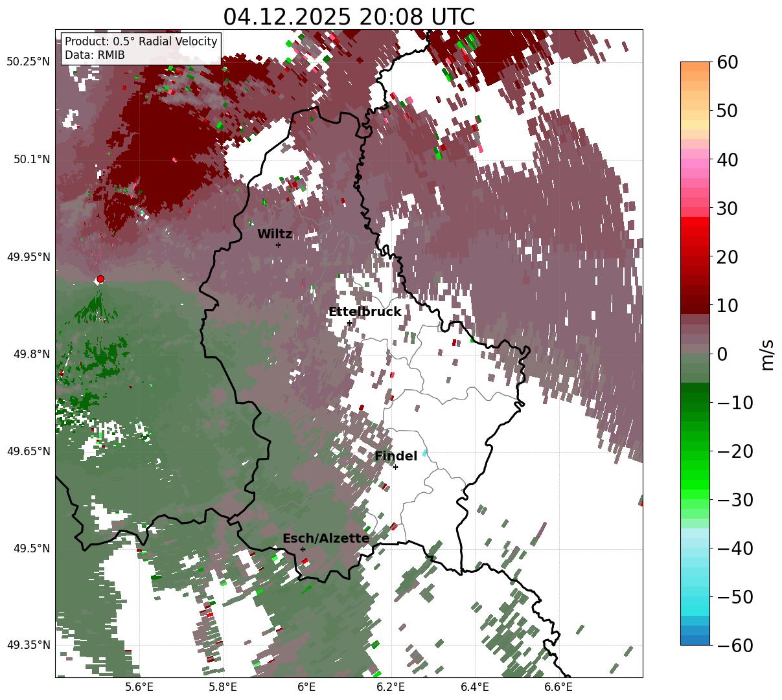
Task: Click the 6.2°E longitude label
Action: pyautogui.click(x=391, y=687)
